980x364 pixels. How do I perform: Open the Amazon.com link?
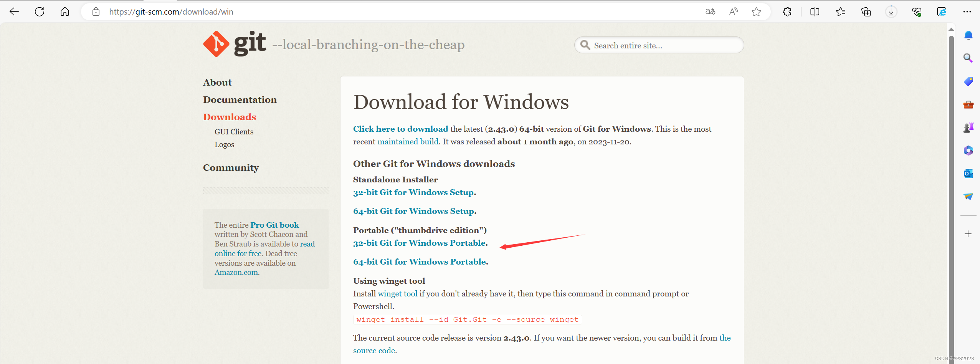point(236,272)
